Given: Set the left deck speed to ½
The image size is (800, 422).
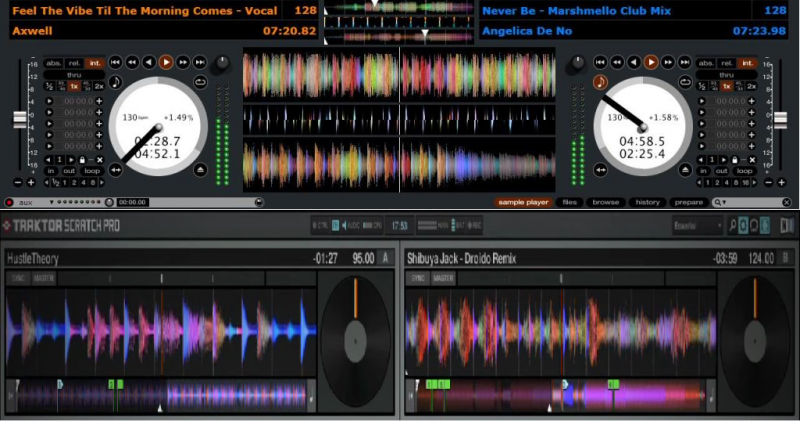Looking at the screenshot, I should tap(49, 86).
